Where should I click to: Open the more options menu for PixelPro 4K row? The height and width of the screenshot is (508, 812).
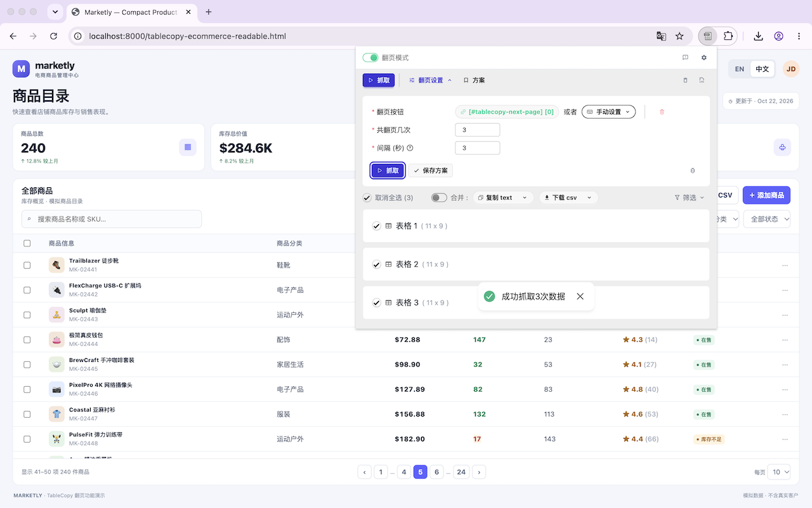pos(785,389)
